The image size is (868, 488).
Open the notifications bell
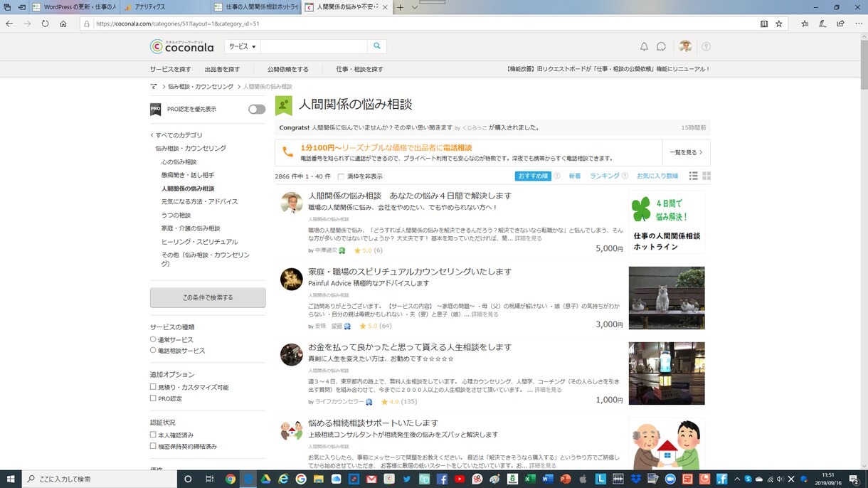click(x=644, y=46)
